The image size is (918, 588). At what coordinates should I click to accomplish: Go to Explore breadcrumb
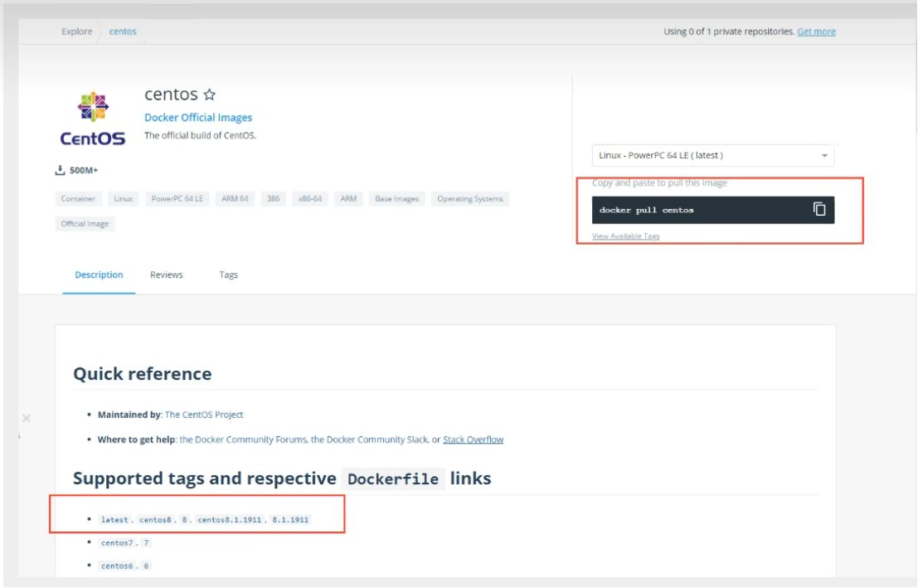pos(76,32)
